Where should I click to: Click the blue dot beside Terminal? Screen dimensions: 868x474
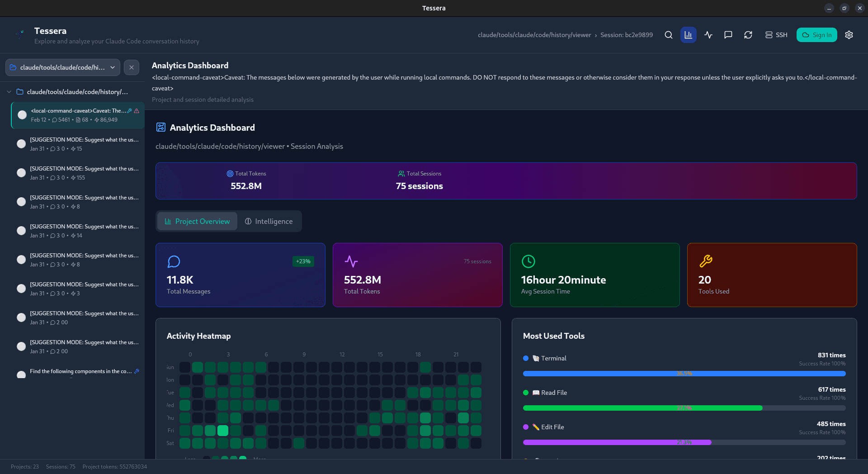click(x=526, y=358)
